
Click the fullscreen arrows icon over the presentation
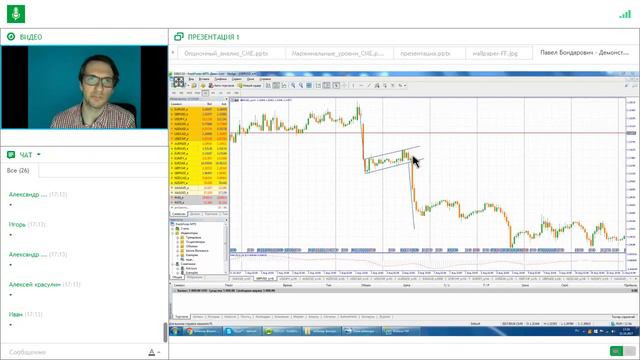pos(179,82)
